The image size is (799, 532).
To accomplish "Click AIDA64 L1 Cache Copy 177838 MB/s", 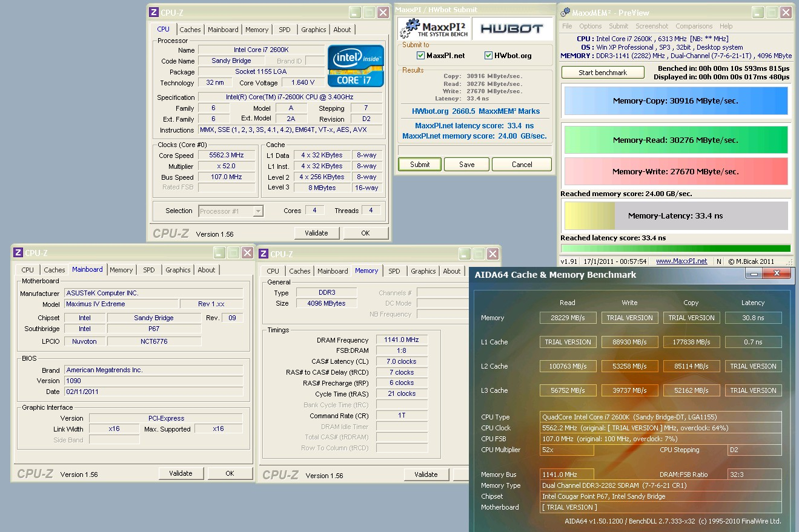I will click(691, 342).
